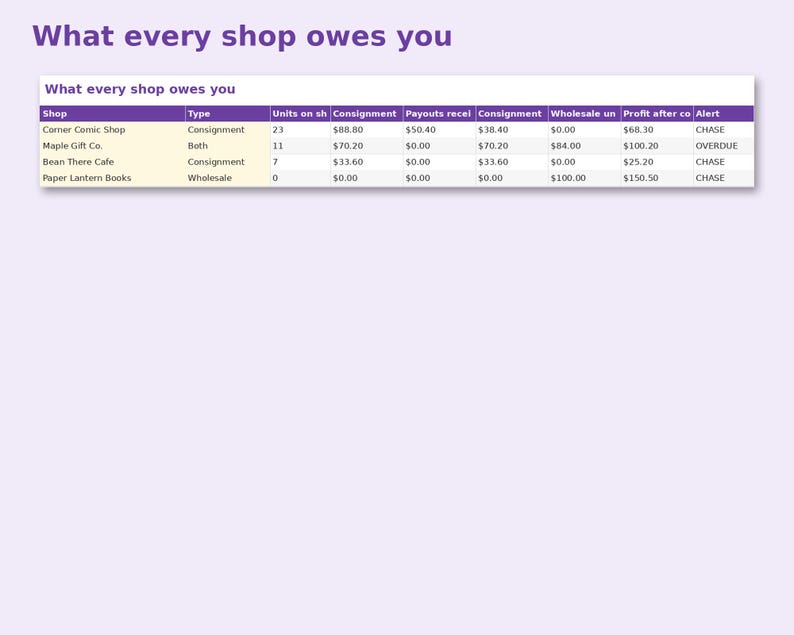The image size is (794, 635).
Task: Click the $88.80 cell
Action: pos(367,130)
